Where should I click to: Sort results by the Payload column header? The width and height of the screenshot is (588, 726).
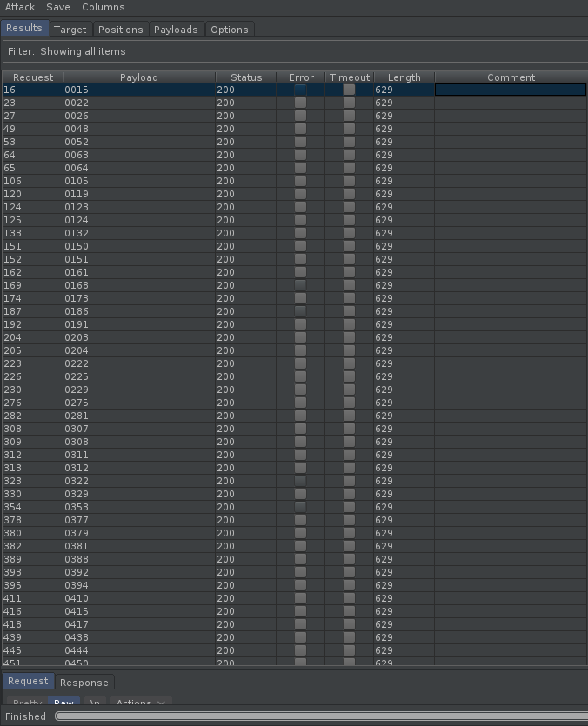139,77
